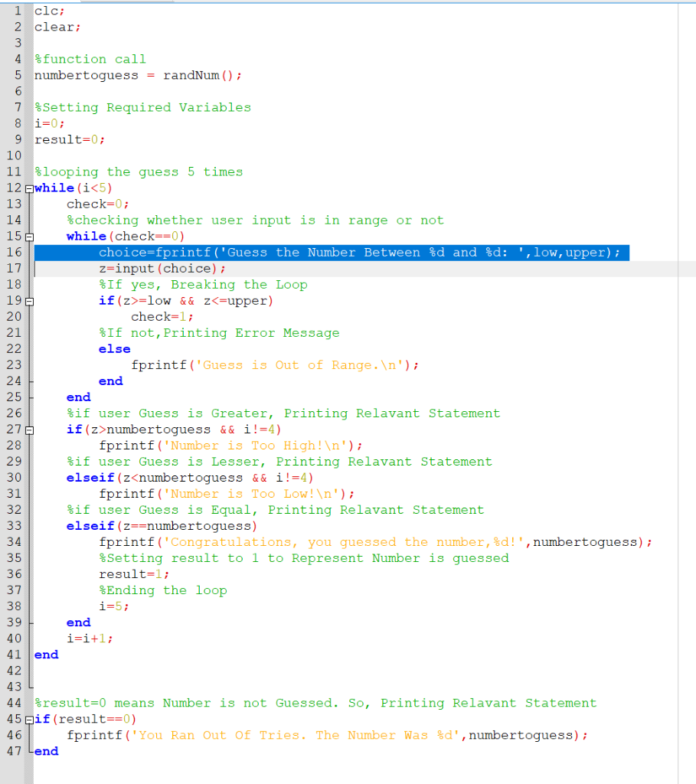696x784 pixels.
Task: Collapse the if block at line 19
Action: click(x=28, y=300)
